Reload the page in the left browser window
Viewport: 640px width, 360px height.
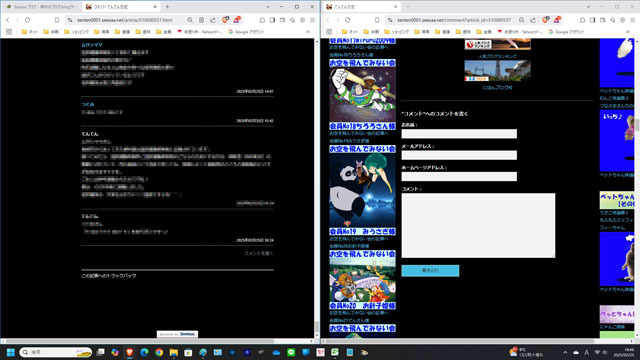coord(27,20)
